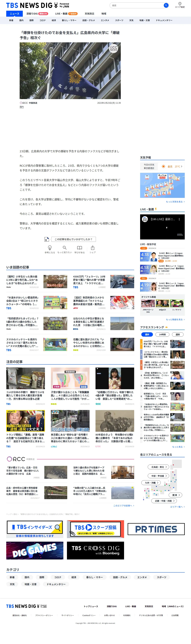Click the 国内 tag under the article date
The height and width of the screenshot is (644, 191).
pos(22,107)
